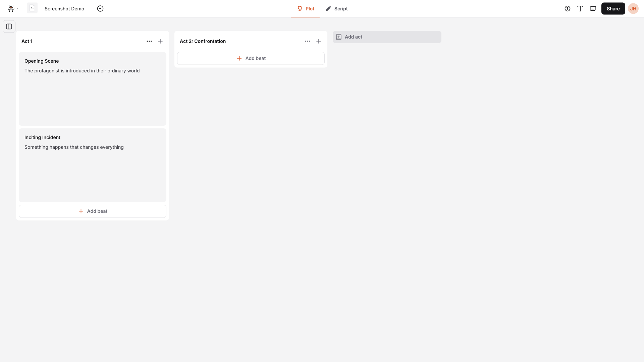Open typography settings via the T icon

tap(580, 8)
